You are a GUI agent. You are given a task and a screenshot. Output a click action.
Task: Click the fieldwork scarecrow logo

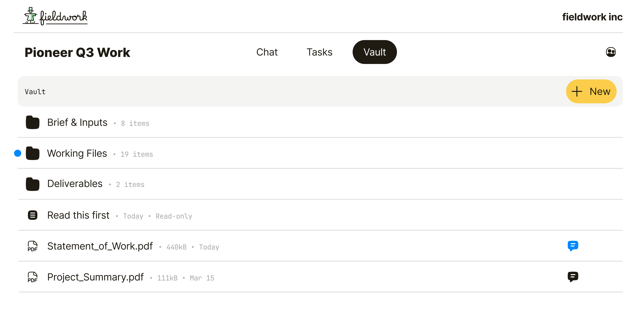30,16
